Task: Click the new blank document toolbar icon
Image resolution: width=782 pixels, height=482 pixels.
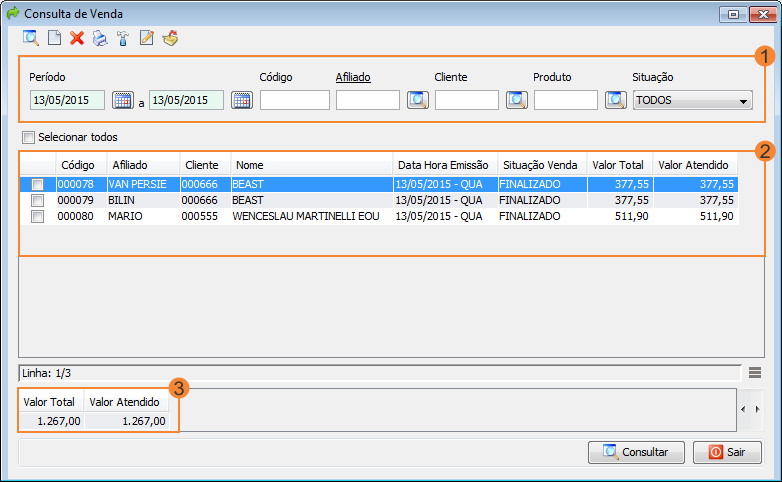Action: 55,39
